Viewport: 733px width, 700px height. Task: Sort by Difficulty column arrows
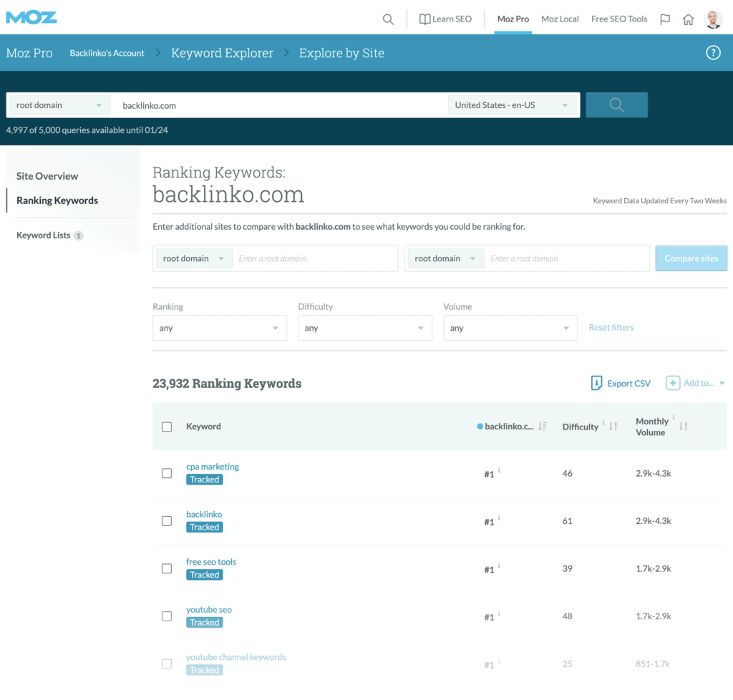[613, 427]
